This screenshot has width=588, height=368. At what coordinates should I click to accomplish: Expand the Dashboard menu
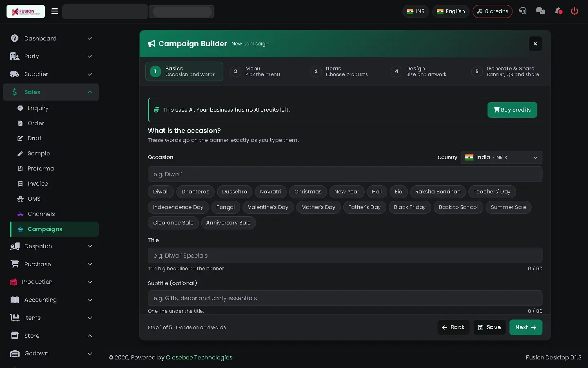pyautogui.click(x=51, y=38)
